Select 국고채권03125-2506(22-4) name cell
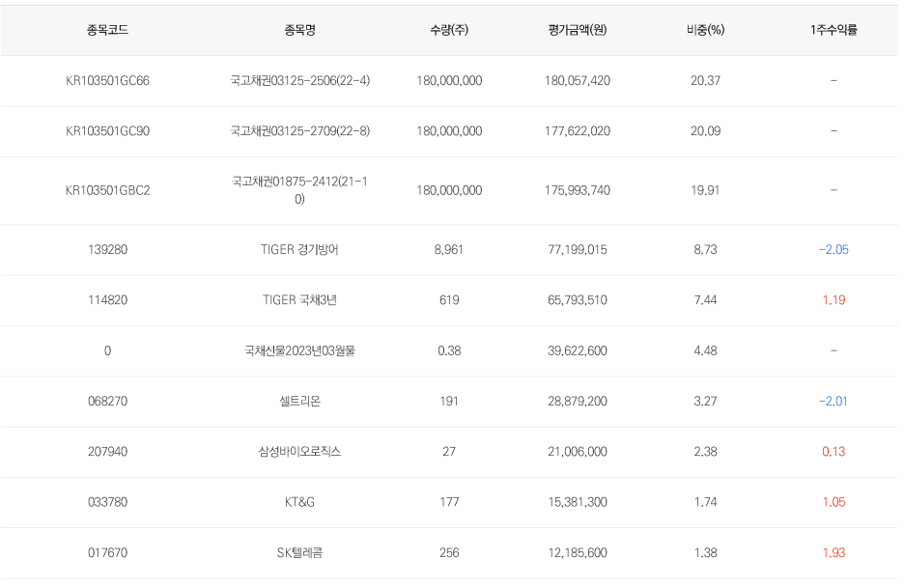904x588 pixels. pyautogui.click(x=299, y=81)
